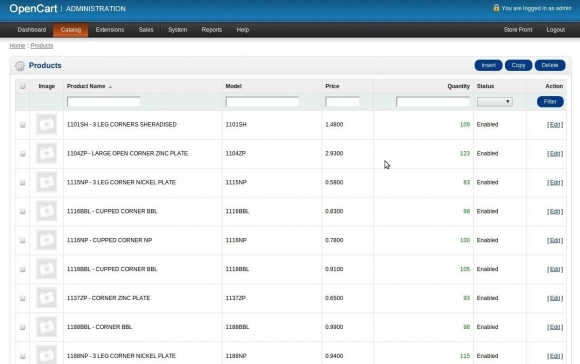Open the Reports menu
The height and width of the screenshot is (364, 580).
212,30
